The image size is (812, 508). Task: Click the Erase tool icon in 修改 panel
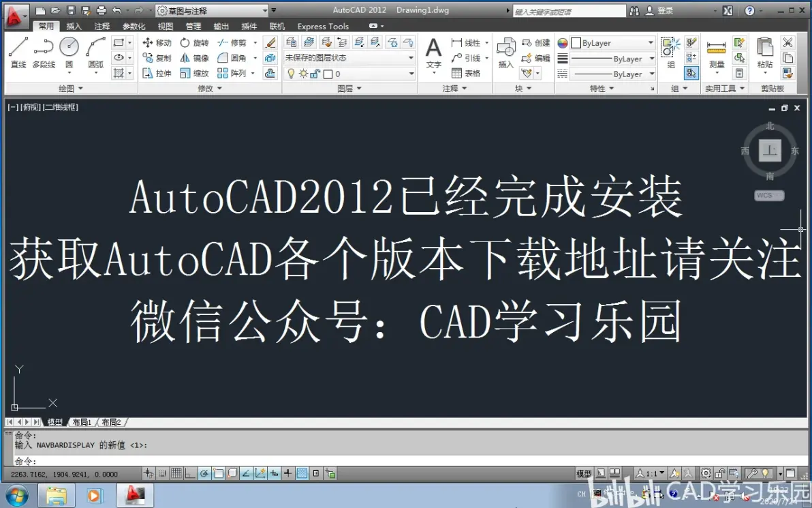pos(270,42)
